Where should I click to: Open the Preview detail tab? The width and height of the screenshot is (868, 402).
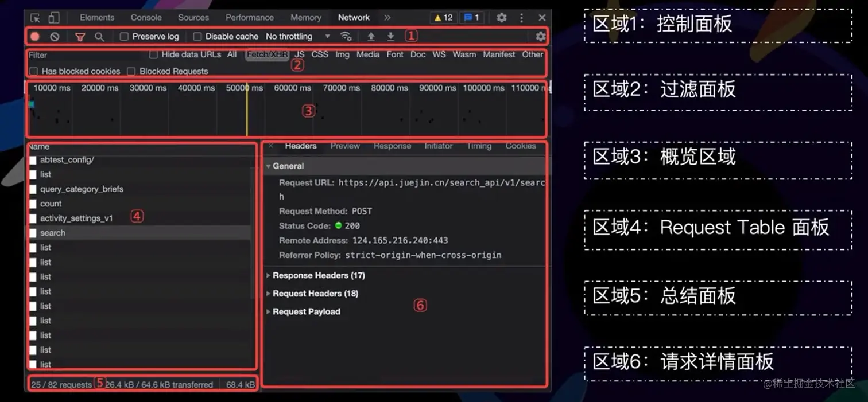click(345, 146)
